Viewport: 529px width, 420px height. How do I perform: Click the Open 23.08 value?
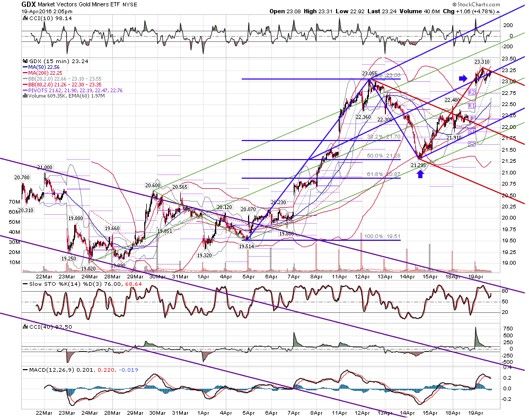[285, 11]
